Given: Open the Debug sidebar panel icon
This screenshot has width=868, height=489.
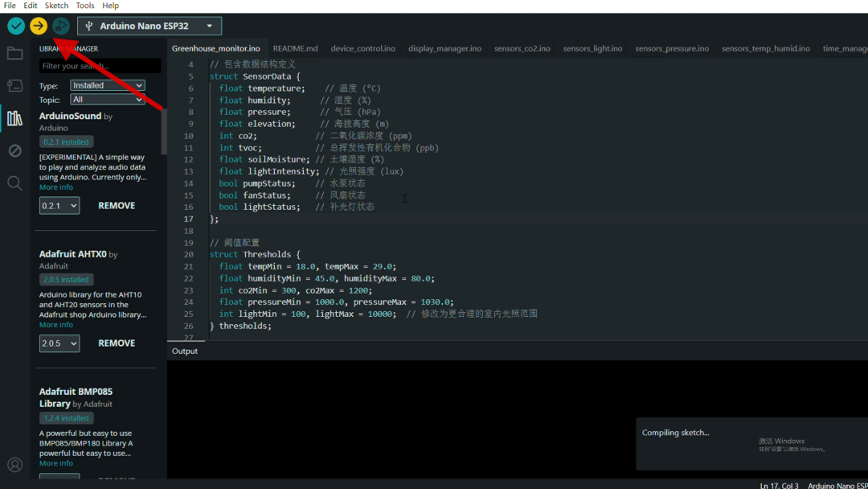Looking at the screenshot, I should click(14, 150).
